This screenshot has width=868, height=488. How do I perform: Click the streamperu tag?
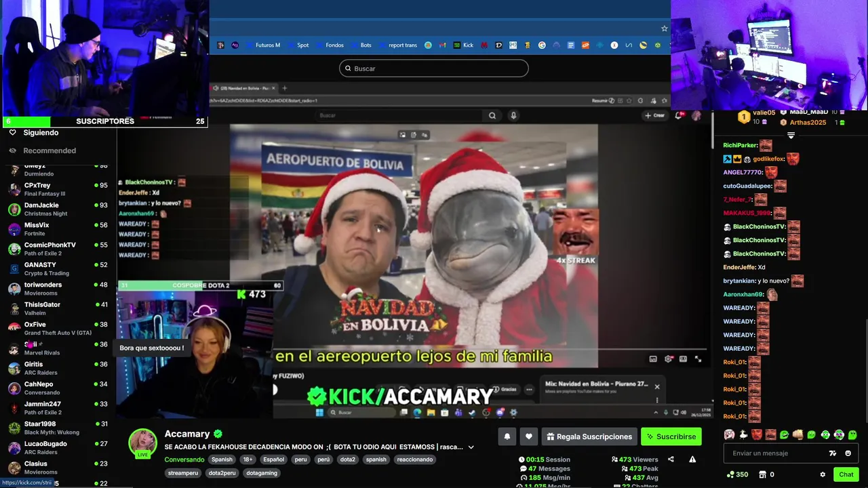click(183, 473)
